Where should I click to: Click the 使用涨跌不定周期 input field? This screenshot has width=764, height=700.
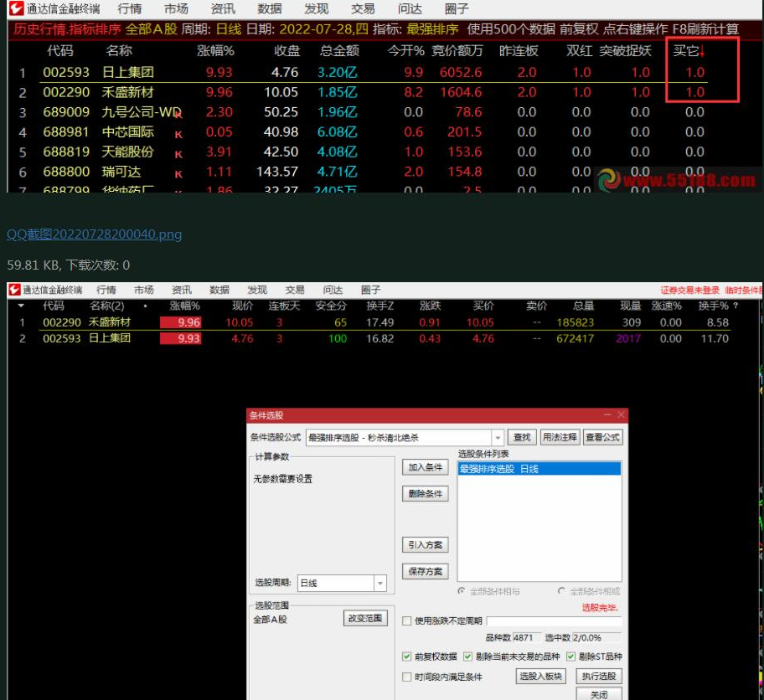click(x=554, y=621)
